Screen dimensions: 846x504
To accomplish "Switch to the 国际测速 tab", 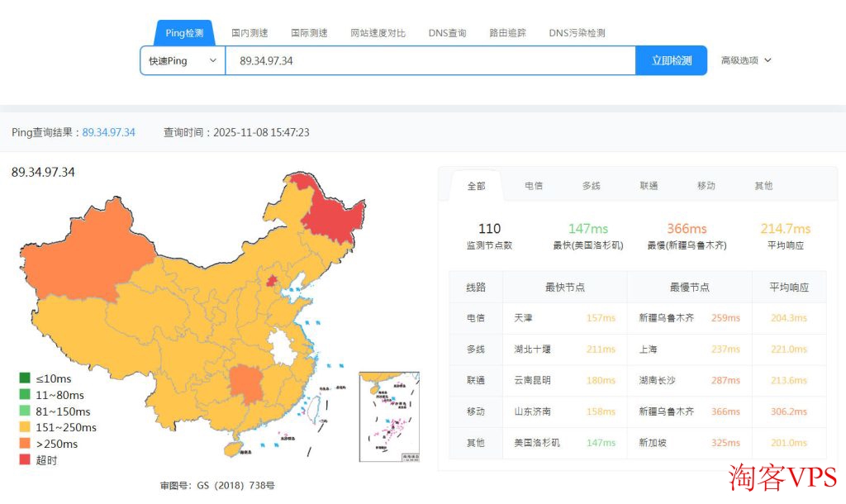I will point(309,32).
